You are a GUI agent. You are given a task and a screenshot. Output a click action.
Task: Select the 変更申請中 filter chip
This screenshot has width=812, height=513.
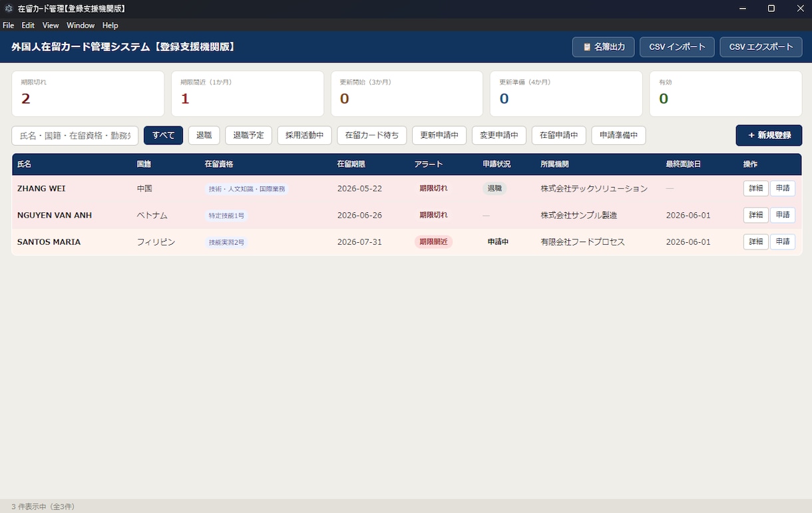499,135
